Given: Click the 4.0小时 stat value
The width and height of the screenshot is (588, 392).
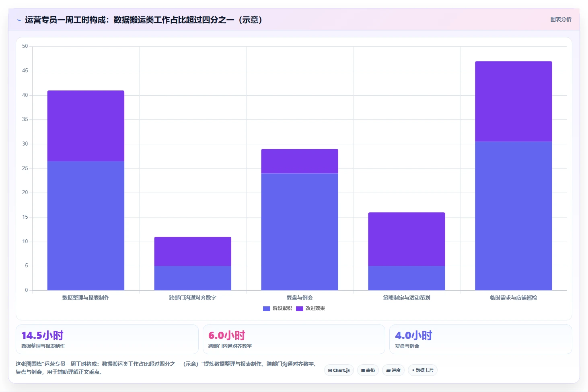Looking at the screenshot, I should [413, 335].
